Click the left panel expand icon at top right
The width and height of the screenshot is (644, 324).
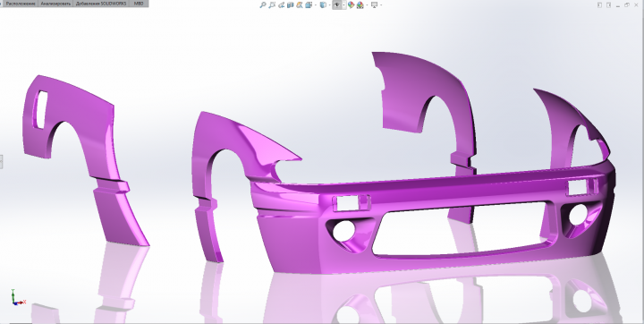point(599,5)
